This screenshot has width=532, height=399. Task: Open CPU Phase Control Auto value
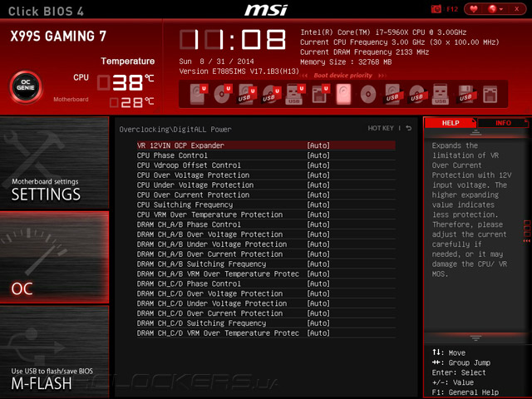(x=318, y=155)
